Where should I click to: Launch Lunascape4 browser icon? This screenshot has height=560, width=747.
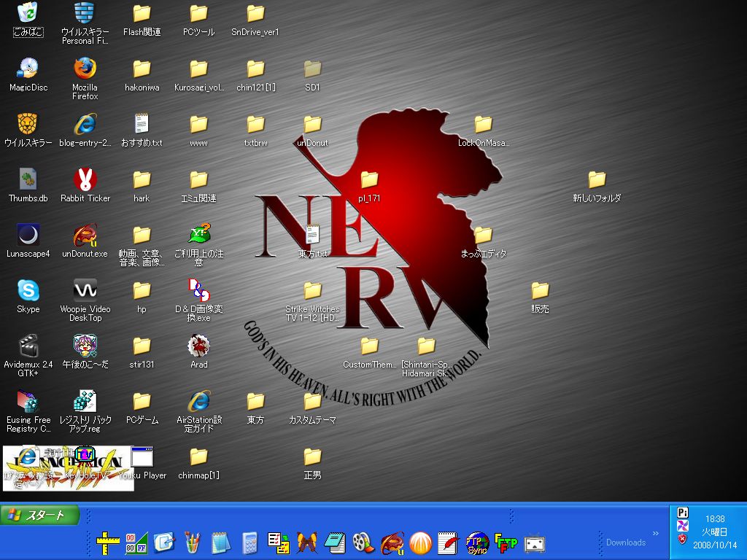point(28,236)
